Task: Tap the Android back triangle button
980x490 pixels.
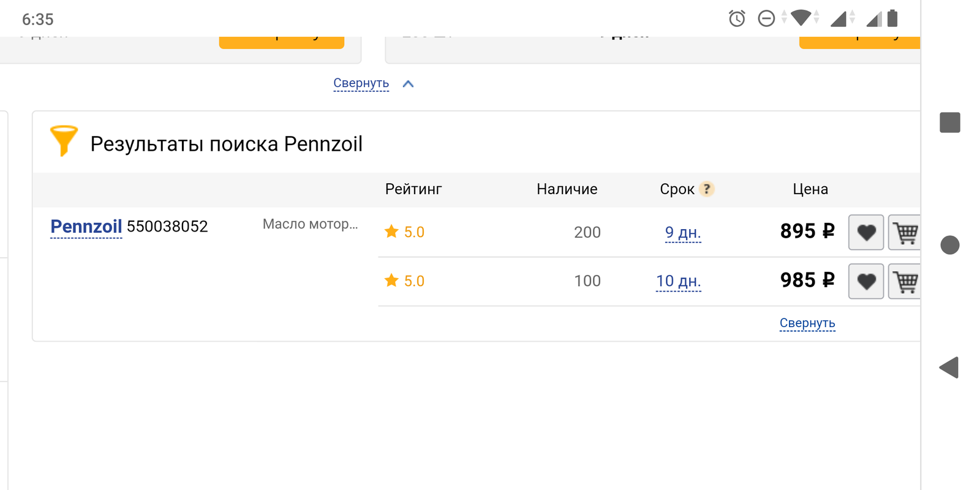Action: (949, 367)
